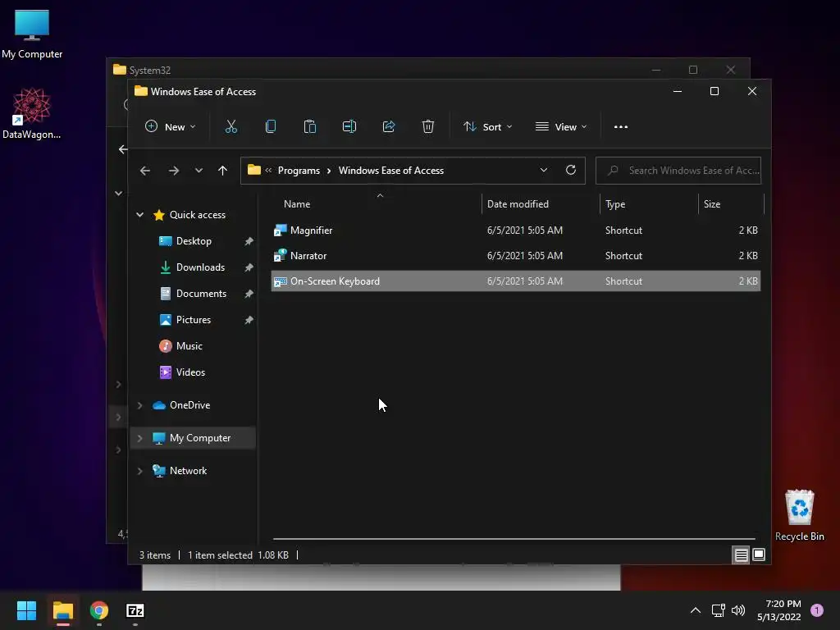Switch to details view icon in status bar
Screen dimensions: 840x630
tap(741, 555)
